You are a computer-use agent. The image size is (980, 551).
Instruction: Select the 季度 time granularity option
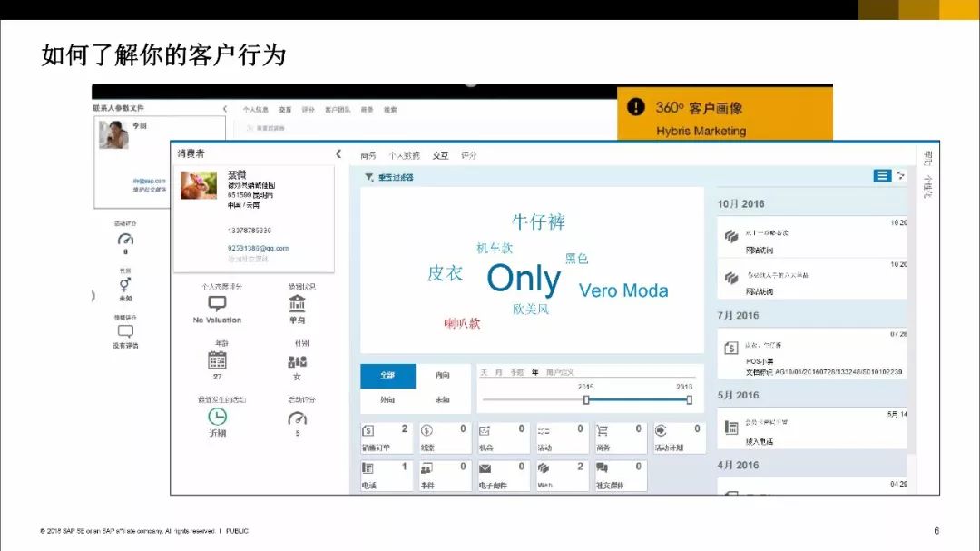pyautogui.click(x=517, y=372)
